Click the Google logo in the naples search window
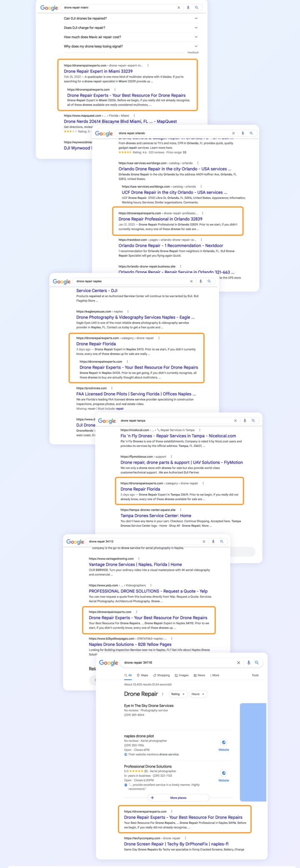Screen dimensions: 300x868 click(62, 282)
